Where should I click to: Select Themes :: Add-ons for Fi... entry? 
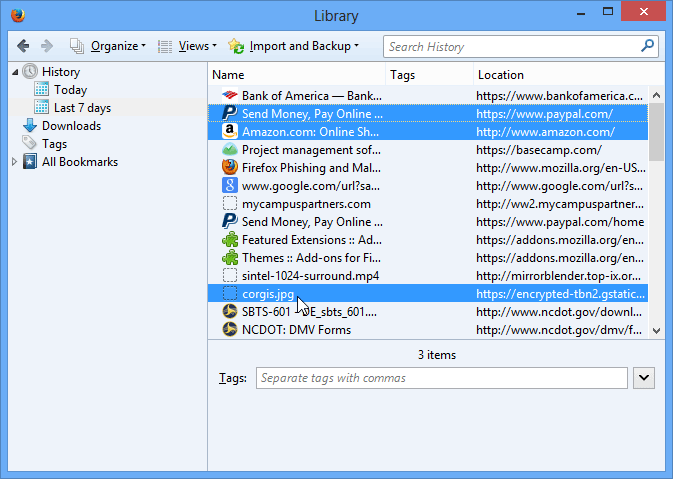[x=428, y=258]
